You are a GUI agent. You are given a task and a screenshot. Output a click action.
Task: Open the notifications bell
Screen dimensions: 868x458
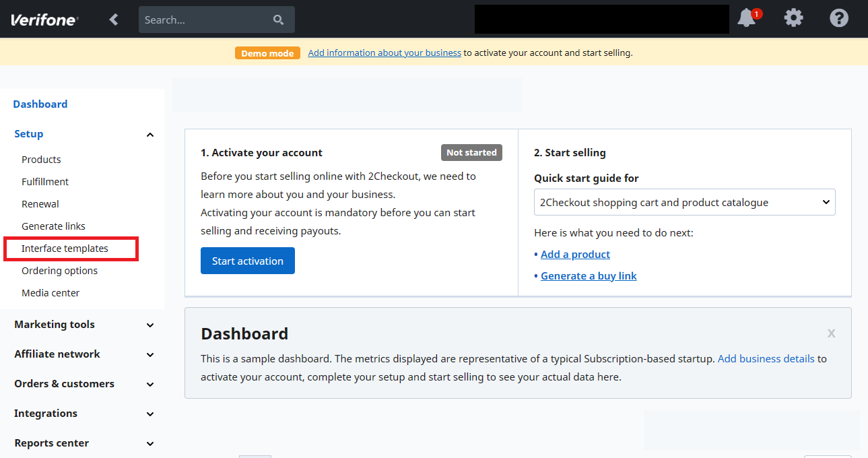pyautogui.click(x=746, y=18)
